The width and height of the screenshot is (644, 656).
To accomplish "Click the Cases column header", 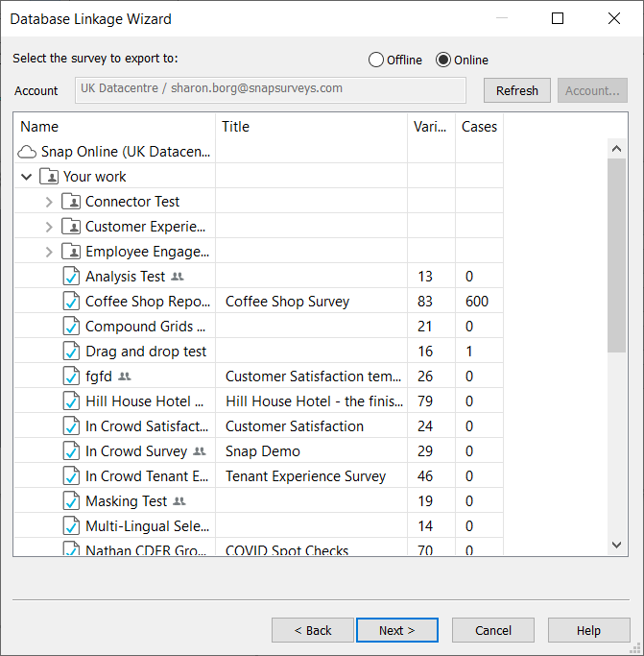I will (479, 127).
